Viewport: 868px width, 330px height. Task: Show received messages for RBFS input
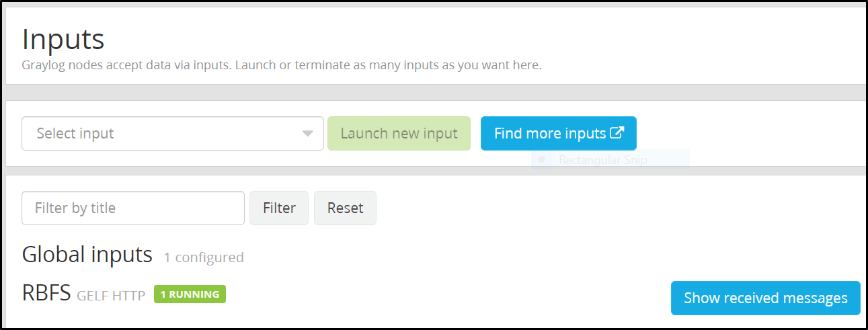click(x=765, y=298)
